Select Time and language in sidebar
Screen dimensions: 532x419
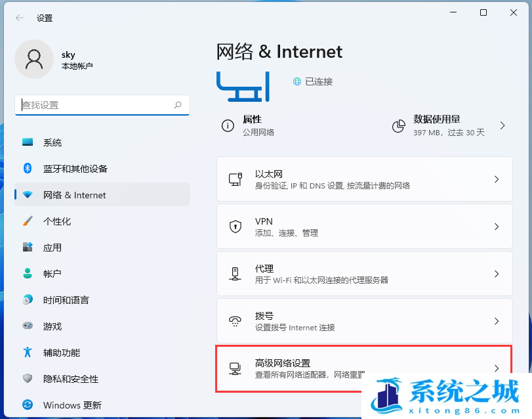pyautogui.click(x=66, y=300)
